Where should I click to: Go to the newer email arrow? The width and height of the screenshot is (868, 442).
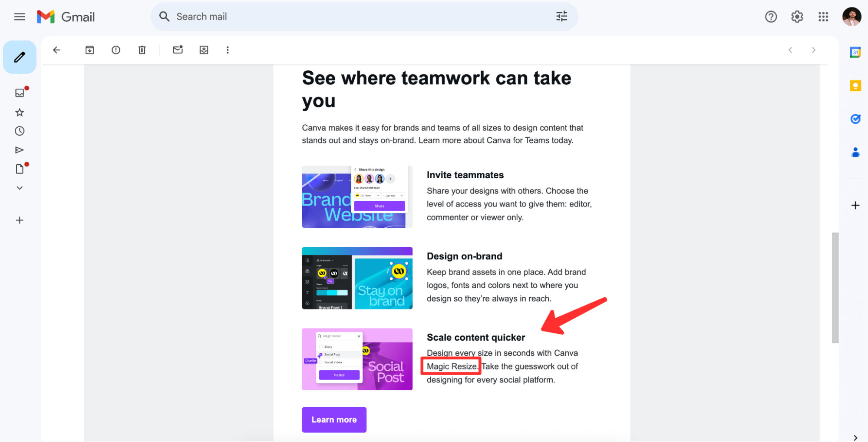(x=790, y=50)
